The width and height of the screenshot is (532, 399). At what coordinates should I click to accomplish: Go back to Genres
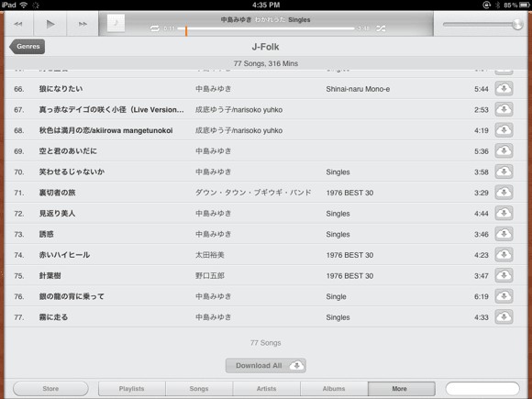point(28,47)
